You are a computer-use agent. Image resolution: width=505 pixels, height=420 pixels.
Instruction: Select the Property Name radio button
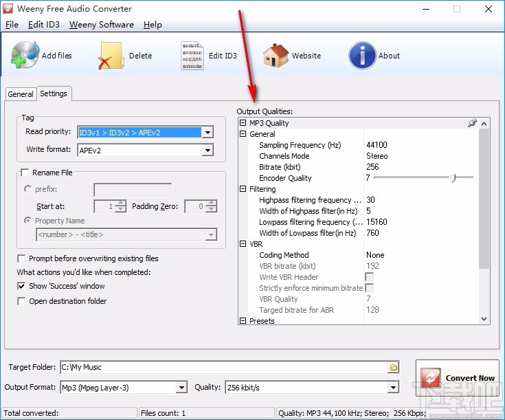coord(27,221)
